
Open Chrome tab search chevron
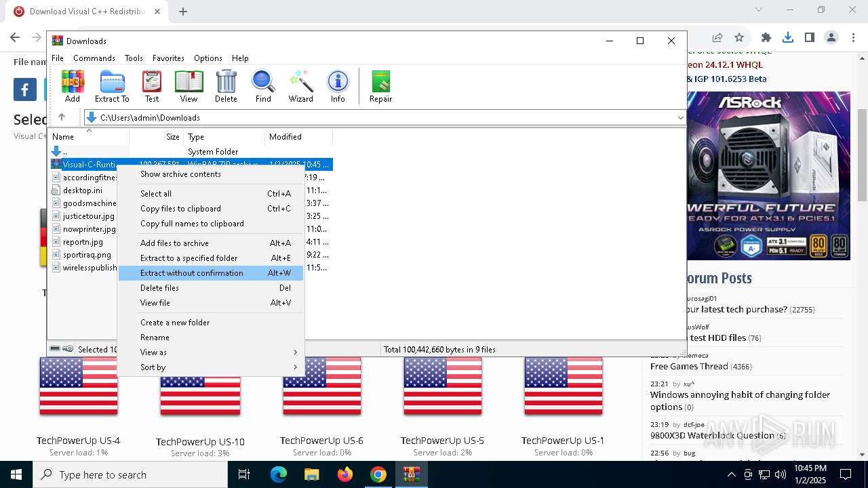(x=759, y=10)
